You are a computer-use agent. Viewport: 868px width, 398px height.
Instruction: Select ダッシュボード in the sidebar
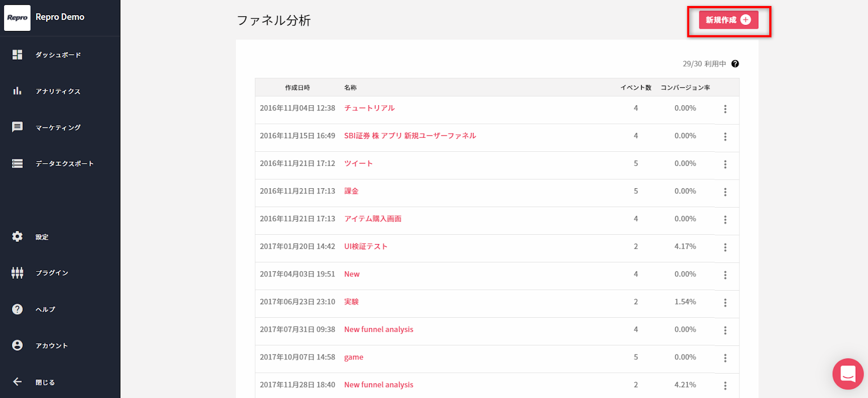58,55
